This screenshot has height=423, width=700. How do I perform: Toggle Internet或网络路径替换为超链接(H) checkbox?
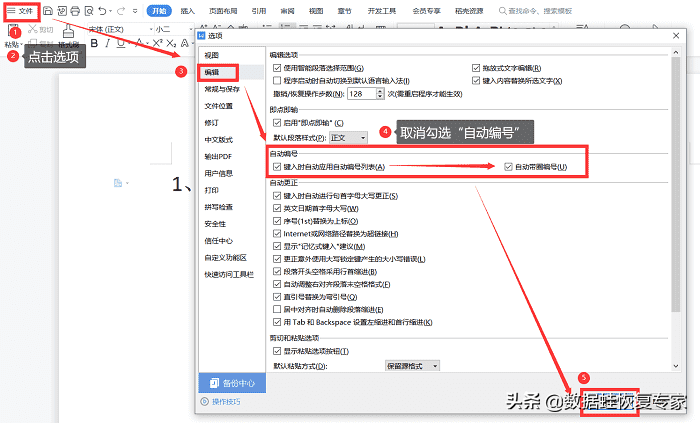[277, 233]
